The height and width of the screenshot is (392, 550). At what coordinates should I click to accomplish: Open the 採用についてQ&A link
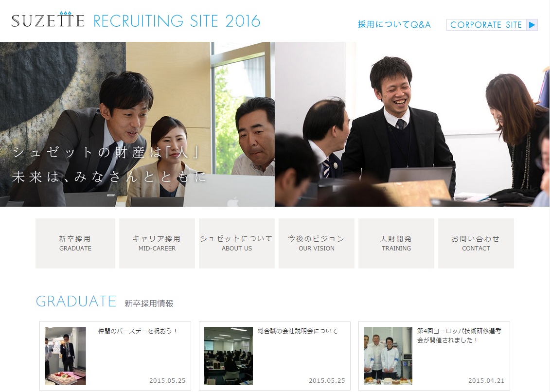394,25
